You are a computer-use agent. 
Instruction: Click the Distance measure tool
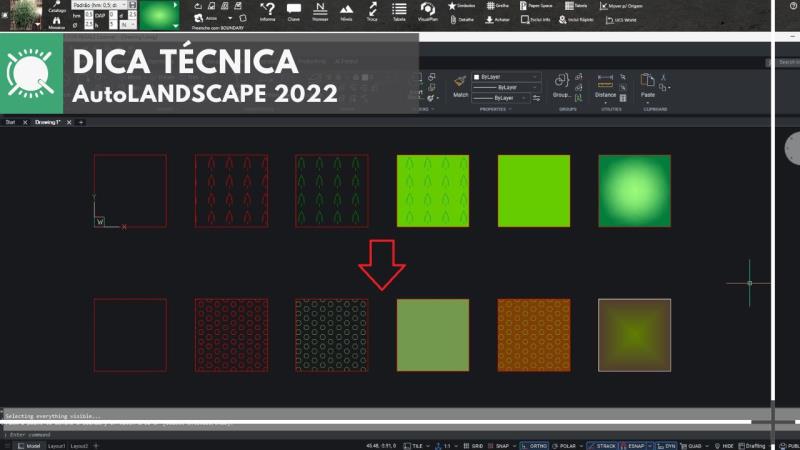point(605,86)
